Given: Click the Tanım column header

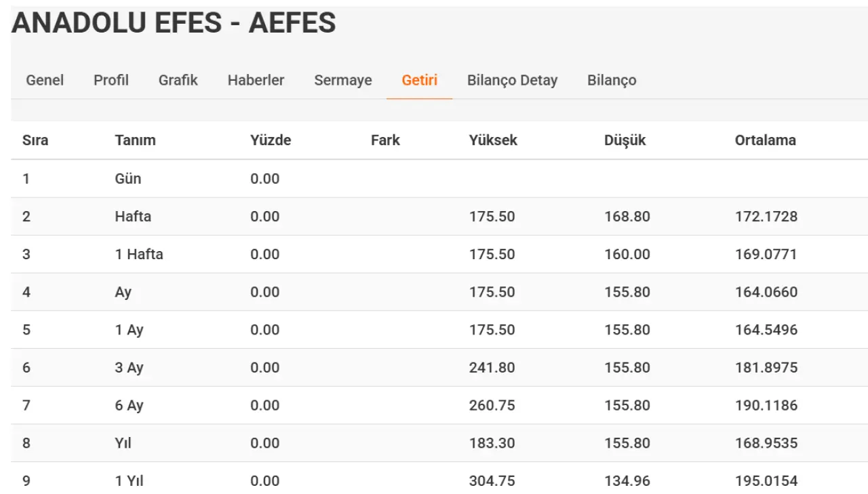Looking at the screenshot, I should click(x=136, y=140).
